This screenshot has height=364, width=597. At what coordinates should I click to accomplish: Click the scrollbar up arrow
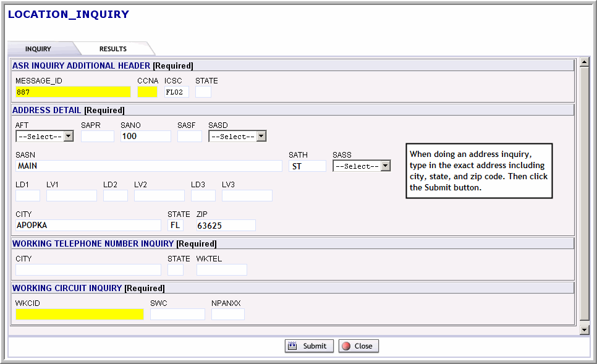(x=584, y=63)
